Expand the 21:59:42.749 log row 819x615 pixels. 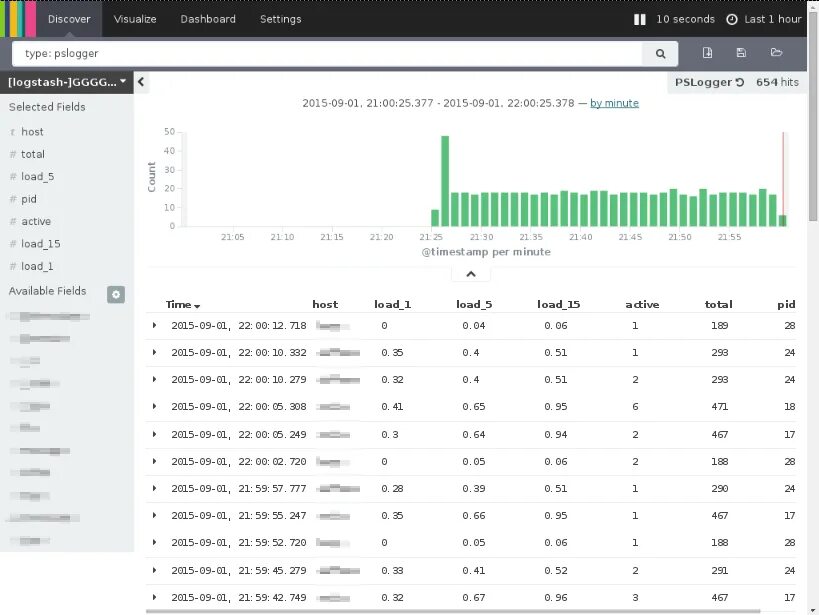point(154,597)
